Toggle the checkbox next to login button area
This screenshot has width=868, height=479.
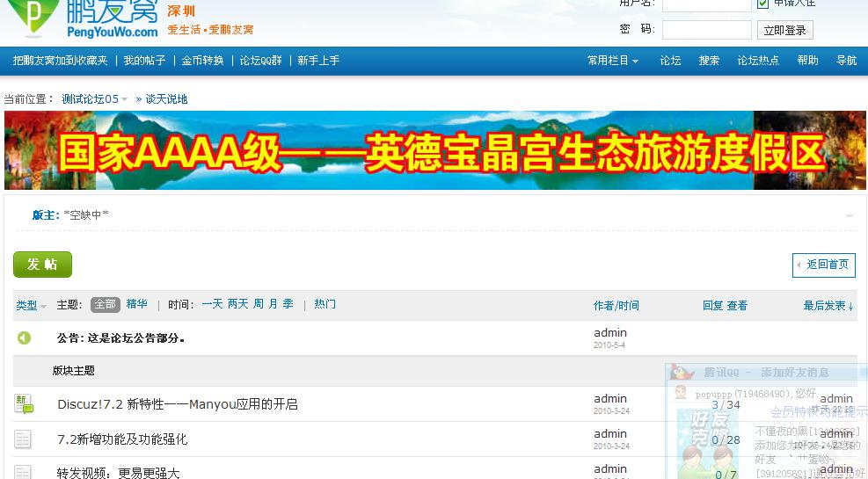point(762,4)
